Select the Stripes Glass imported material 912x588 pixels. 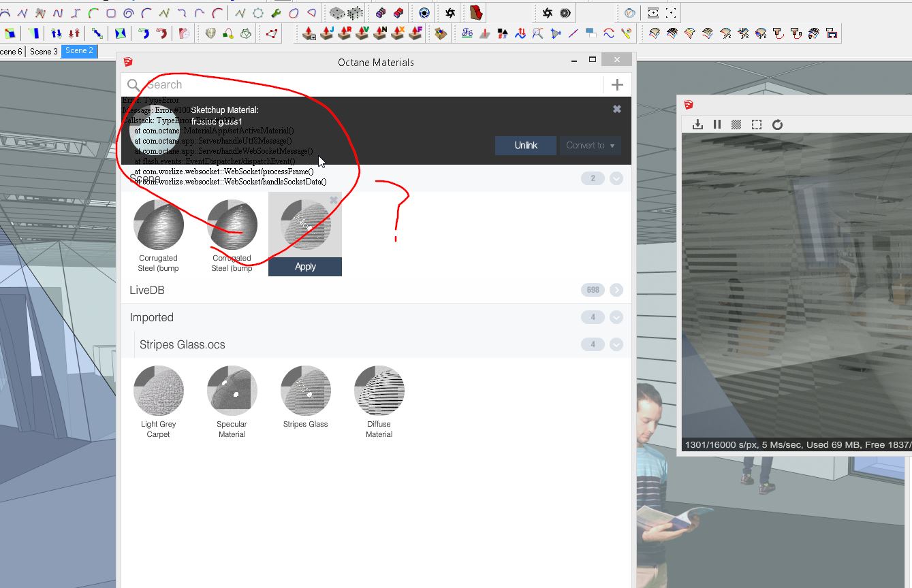tap(305, 391)
